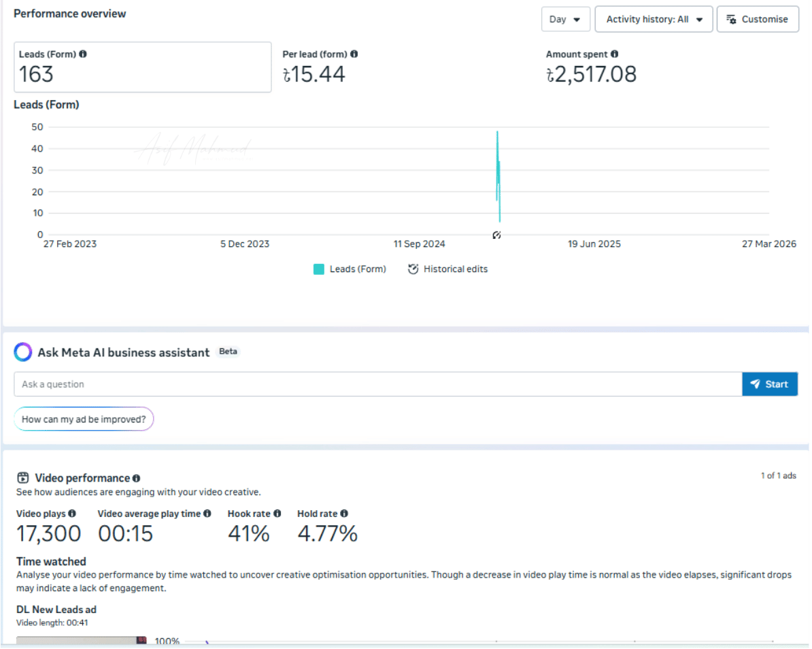Open the Day granularity dropdown

pyautogui.click(x=565, y=19)
